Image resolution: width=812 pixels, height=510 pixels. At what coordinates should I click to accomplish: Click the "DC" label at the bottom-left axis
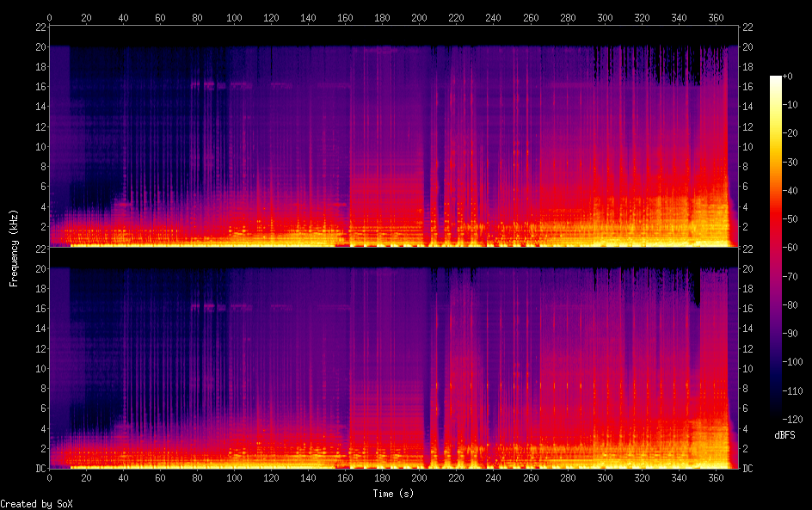click(38, 468)
